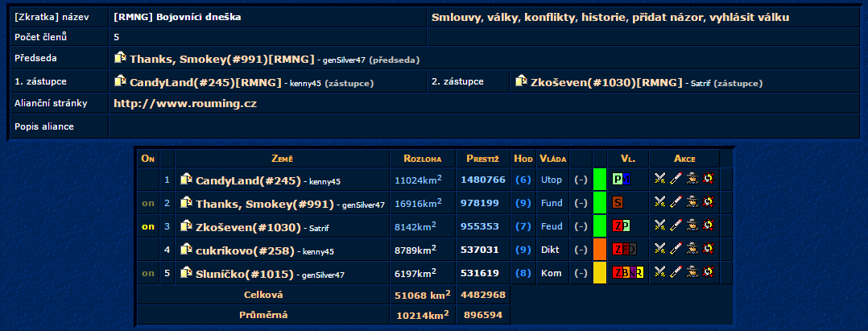Click the red burst icon in CandyLand row

coord(709,178)
